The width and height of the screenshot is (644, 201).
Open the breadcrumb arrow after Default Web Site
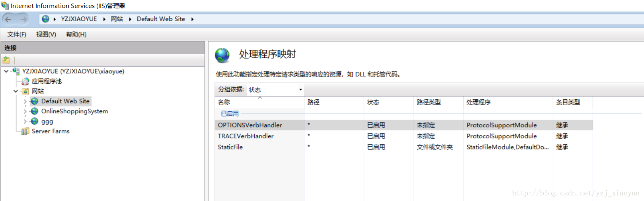coord(192,19)
